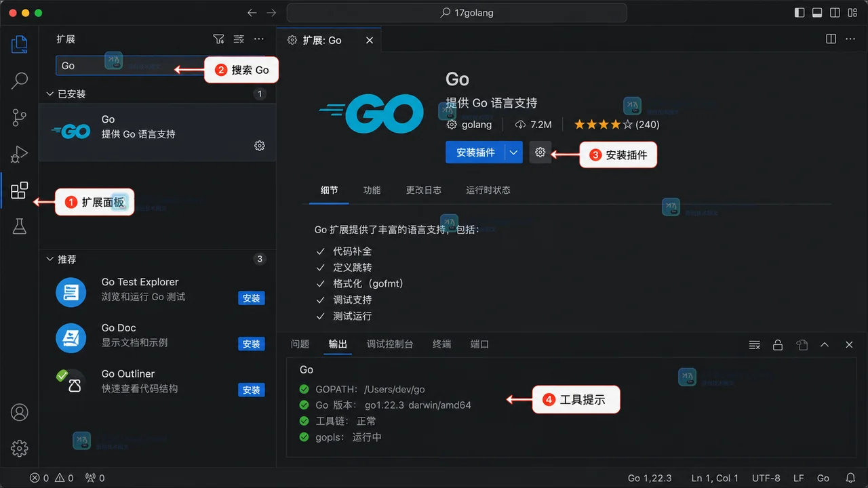Select the 扩展: Go editor tab
This screenshot has width=868, height=488.
(329, 40)
